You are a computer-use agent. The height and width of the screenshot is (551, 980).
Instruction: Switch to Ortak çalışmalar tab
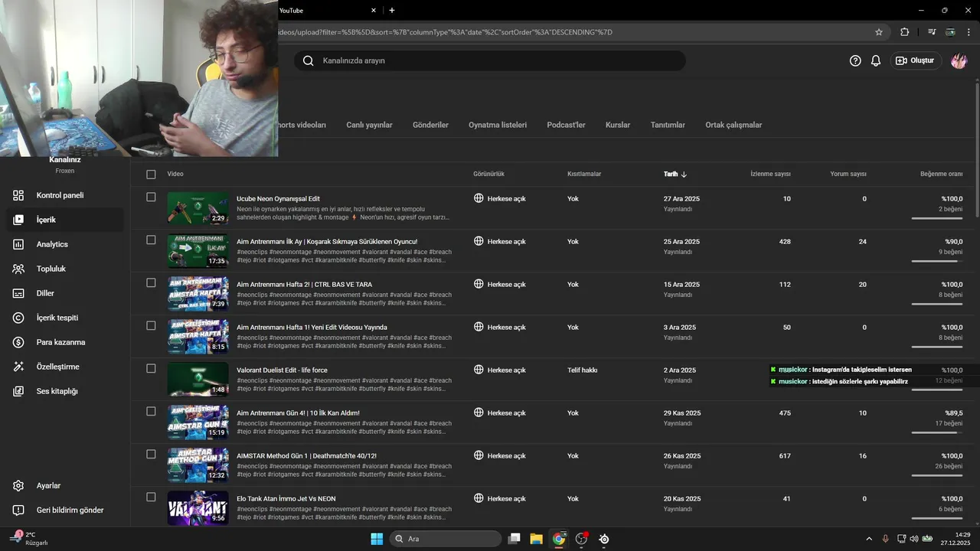pyautogui.click(x=733, y=125)
